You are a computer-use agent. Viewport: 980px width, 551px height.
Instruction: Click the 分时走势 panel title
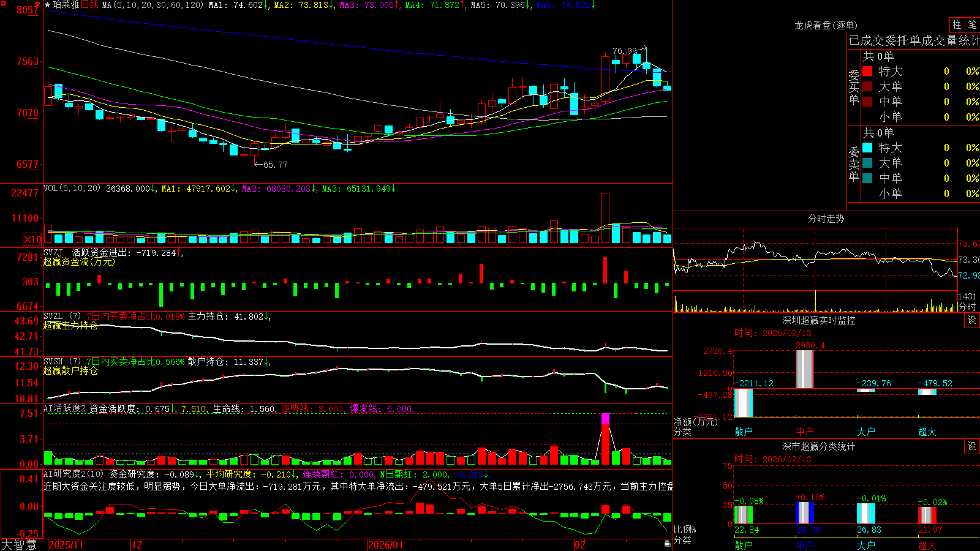click(826, 219)
